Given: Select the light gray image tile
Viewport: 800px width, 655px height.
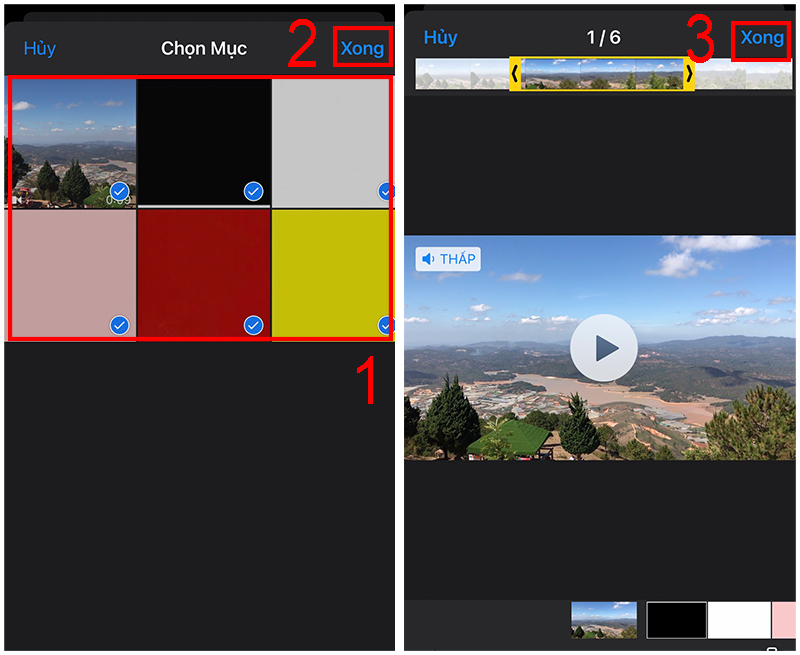Looking at the screenshot, I should pyautogui.click(x=332, y=142).
